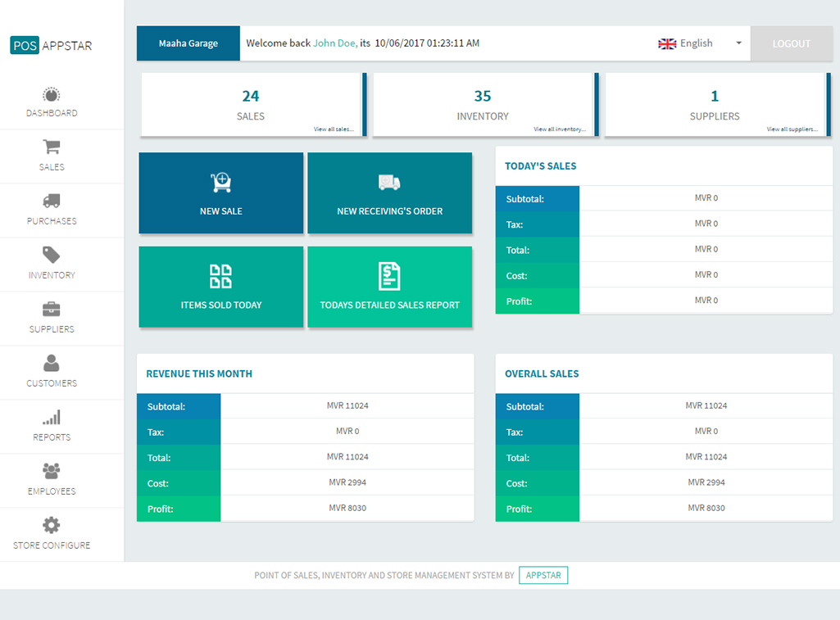Open the Items Sold Today tile
This screenshot has width=840, height=620.
tap(221, 287)
